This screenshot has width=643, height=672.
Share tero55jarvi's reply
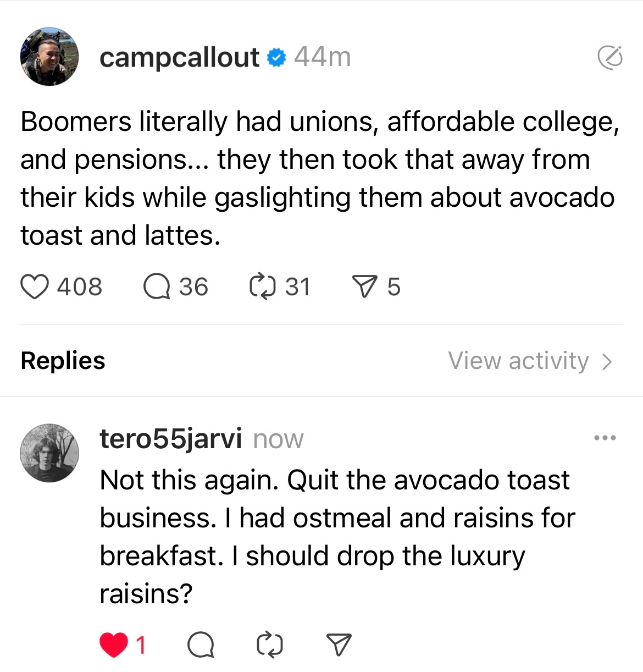pos(339,645)
